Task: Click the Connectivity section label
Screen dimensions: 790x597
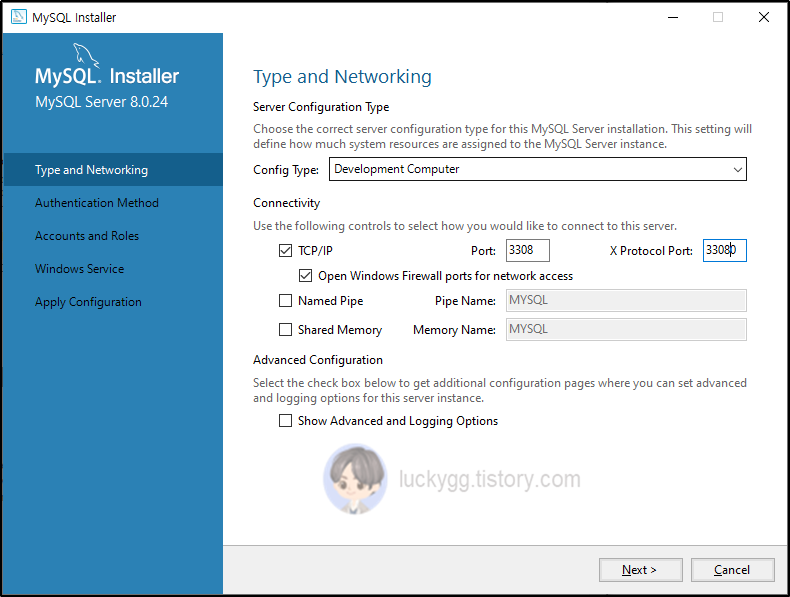Action: pos(286,203)
